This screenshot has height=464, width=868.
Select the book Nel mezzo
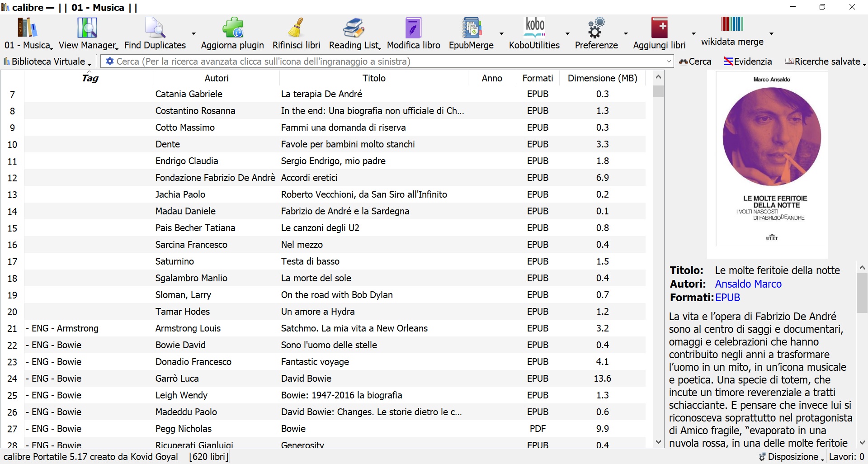coord(302,245)
